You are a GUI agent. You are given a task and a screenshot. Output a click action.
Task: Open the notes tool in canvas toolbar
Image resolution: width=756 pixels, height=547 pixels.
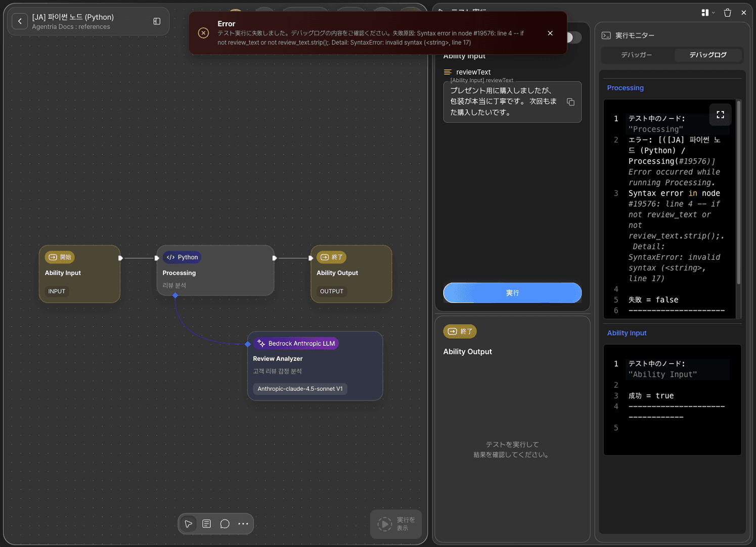207,524
